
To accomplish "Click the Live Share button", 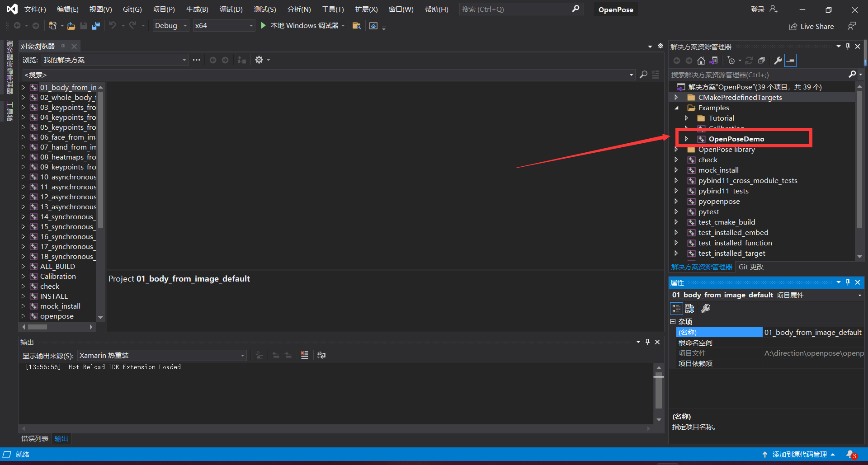I will pyautogui.click(x=811, y=27).
